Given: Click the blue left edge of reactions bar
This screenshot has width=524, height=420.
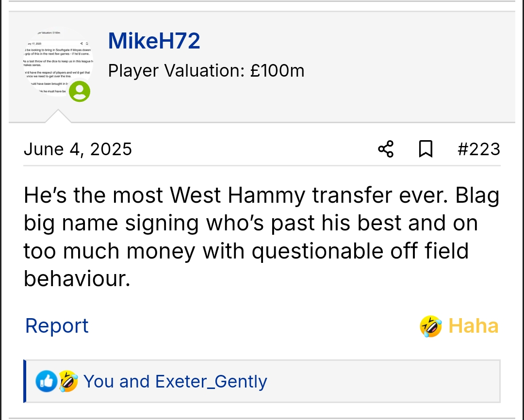Looking at the screenshot, I should pos(25,381).
